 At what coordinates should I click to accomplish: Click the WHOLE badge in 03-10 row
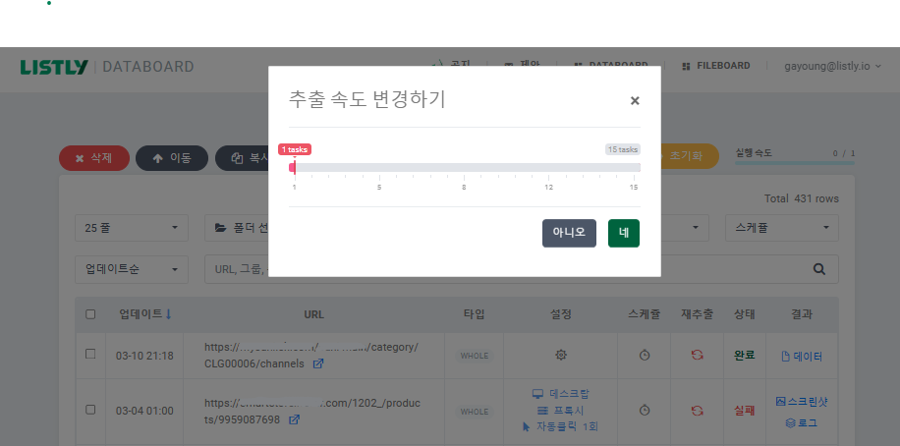475,356
